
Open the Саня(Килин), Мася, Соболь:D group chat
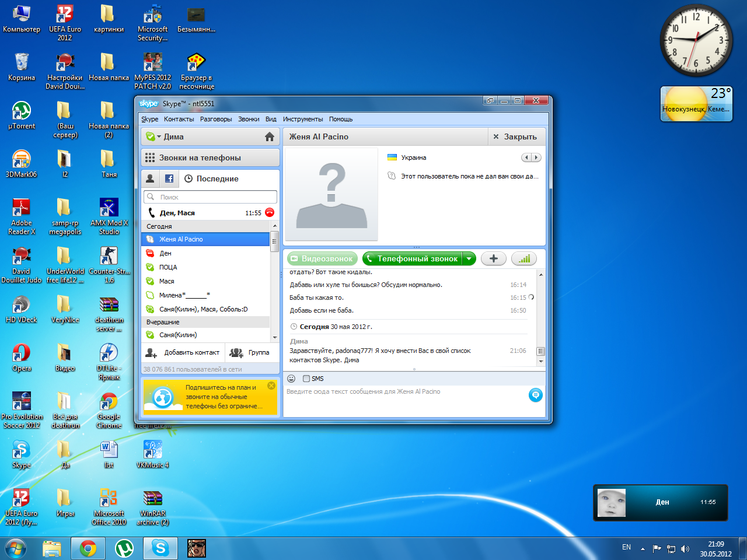[x=206, y=309]
